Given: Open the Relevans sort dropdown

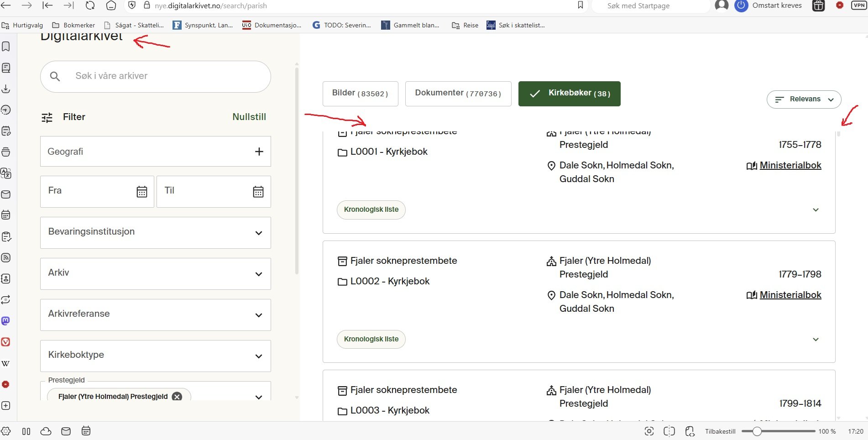Looking at the screenshot, I should (804, 100).
